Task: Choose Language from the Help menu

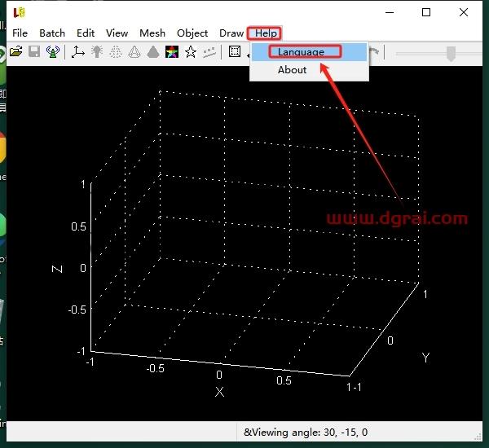Action: [x=310, y=52]
